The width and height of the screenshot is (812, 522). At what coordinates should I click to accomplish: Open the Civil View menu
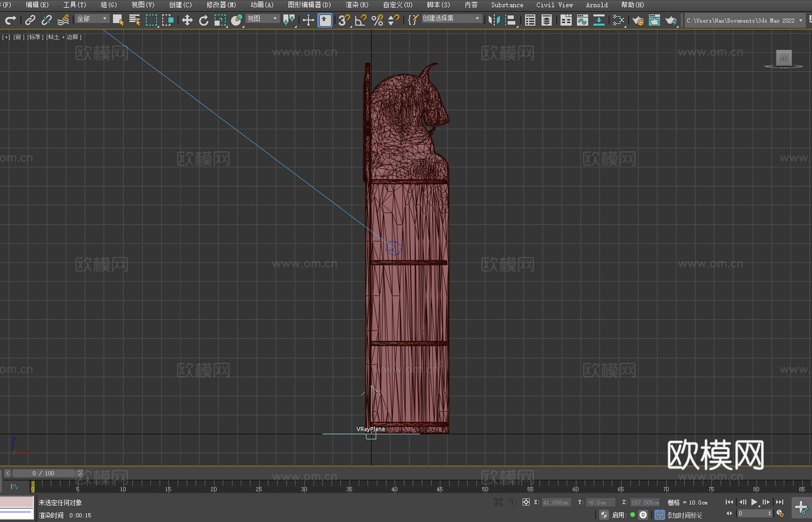click(555, 5)
